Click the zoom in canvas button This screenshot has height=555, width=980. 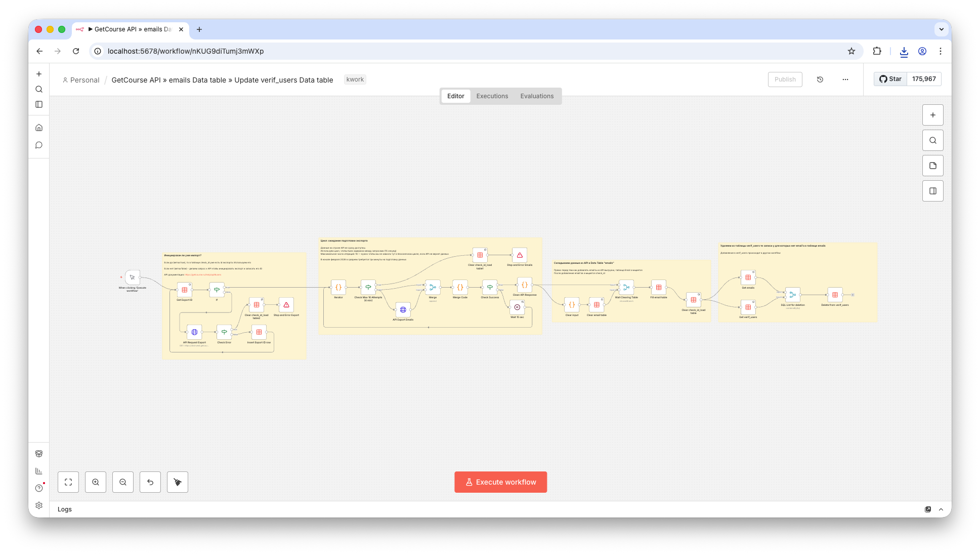tap(96, 482)
